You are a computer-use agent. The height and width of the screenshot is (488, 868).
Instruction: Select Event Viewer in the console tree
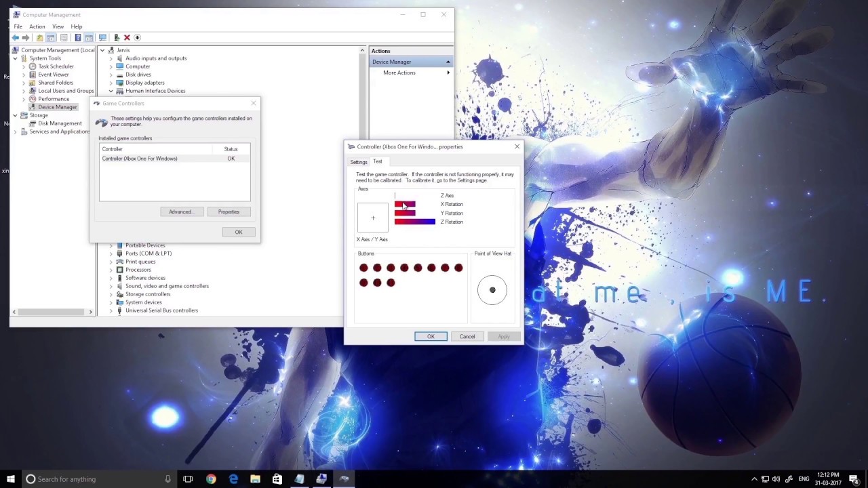pyautogui.click(x=54, y=75)
